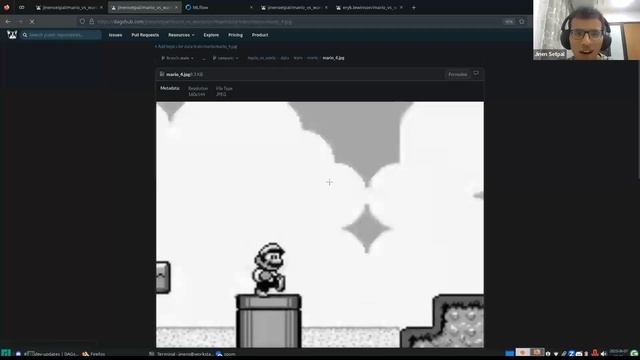Click the shield icon in the address bar
This screenshot has height=360, width=640.
point(82,21)
